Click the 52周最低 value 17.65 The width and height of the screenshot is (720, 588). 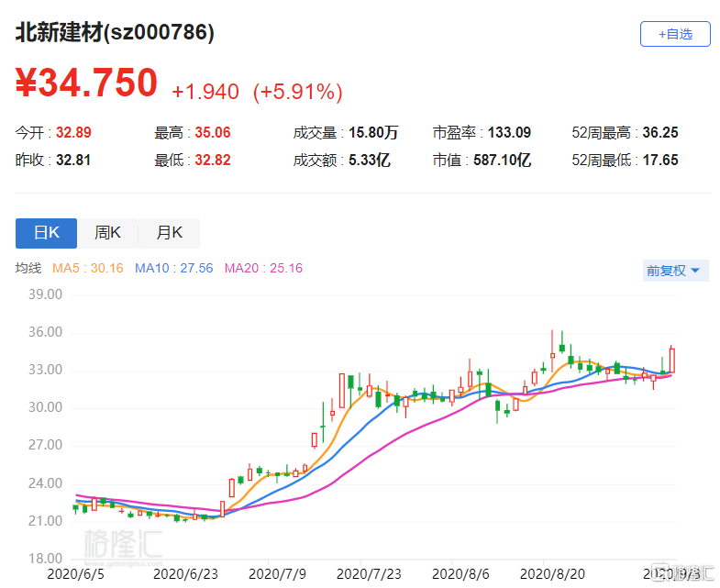pyautogui.click(x=660, y=161)
